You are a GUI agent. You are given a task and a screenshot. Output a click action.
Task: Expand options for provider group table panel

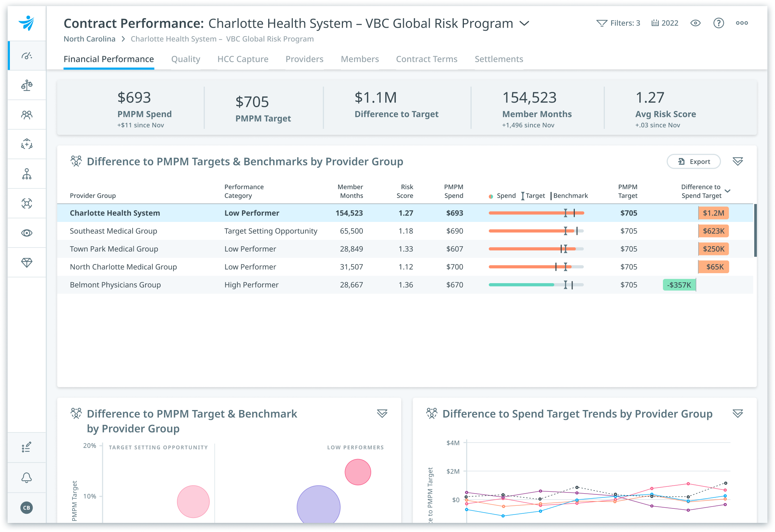(x=737, y=161)
